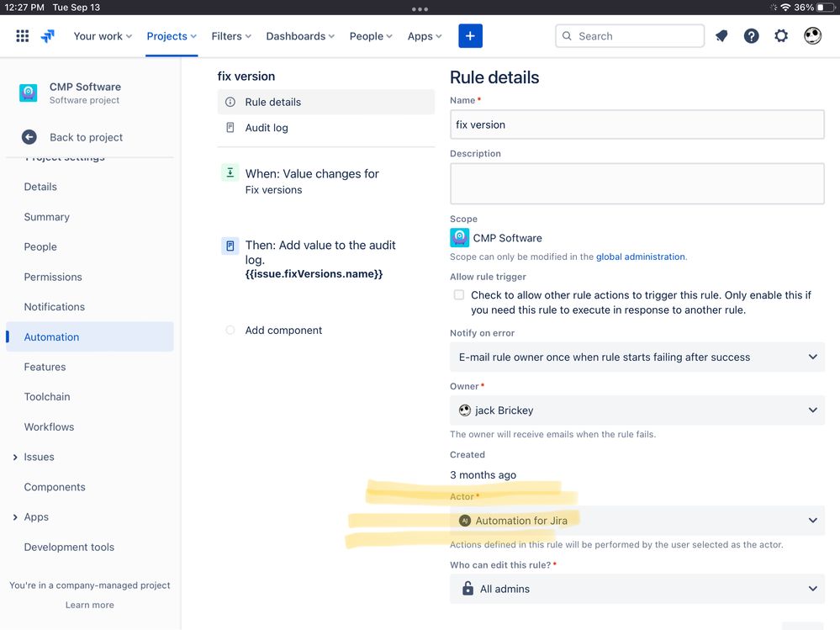
Task: Click the Add component circle
Action: tap(230, 330)
